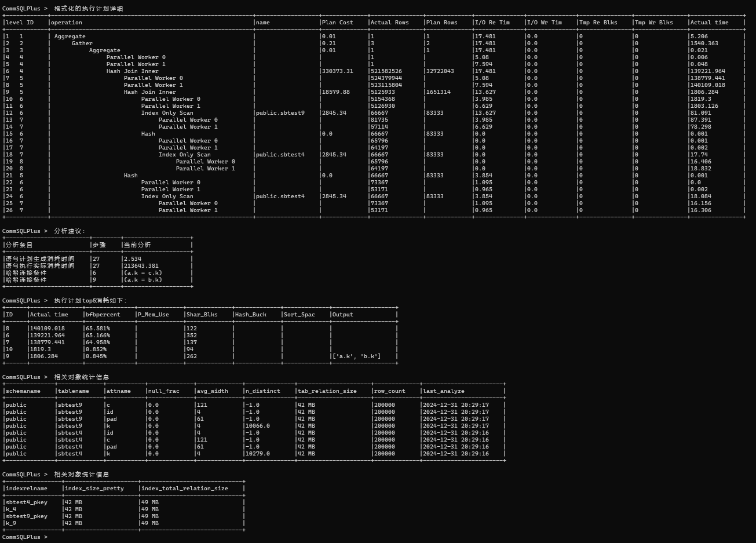Click the 'sbtest9_pkey' index name

[x=27, y=516]
